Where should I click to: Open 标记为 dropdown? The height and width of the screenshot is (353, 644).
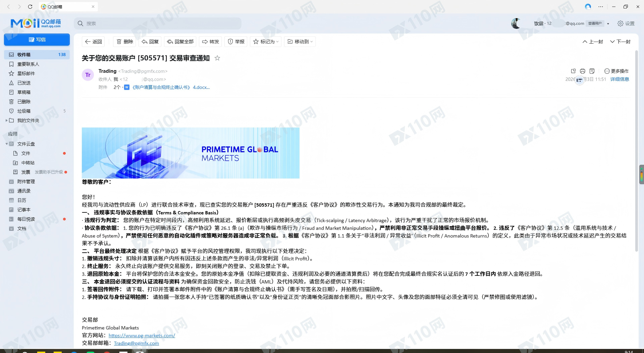(266, 42)
